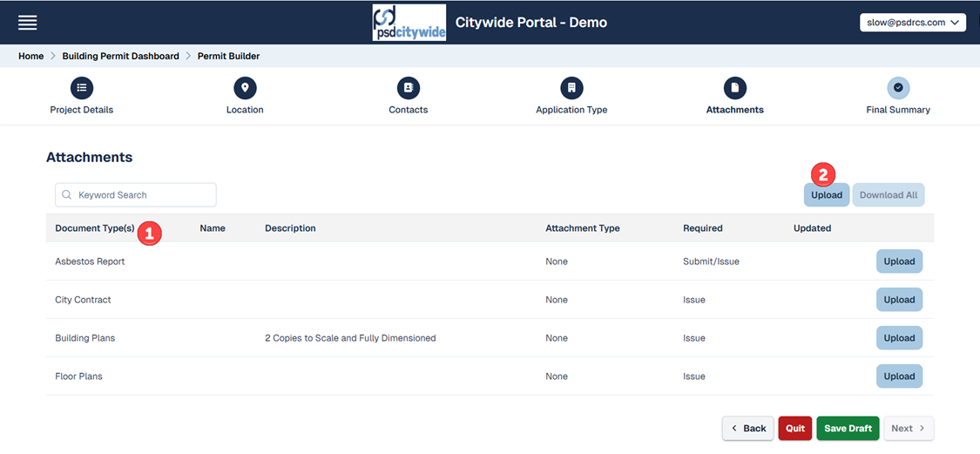Switch to Contacts step label
The image size is (980, 454).
pyautogui.click(x=409, y=110)
